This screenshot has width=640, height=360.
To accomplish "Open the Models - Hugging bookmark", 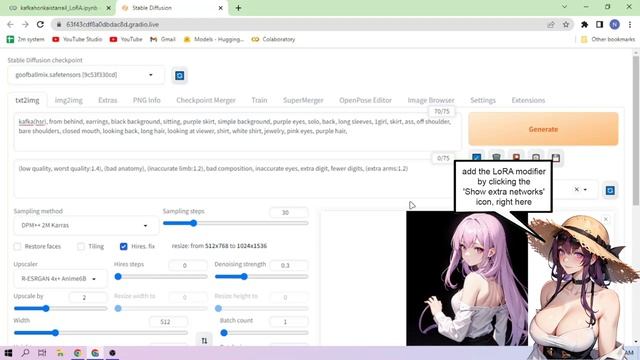I will pyautogui.click(x=214, y=39).
